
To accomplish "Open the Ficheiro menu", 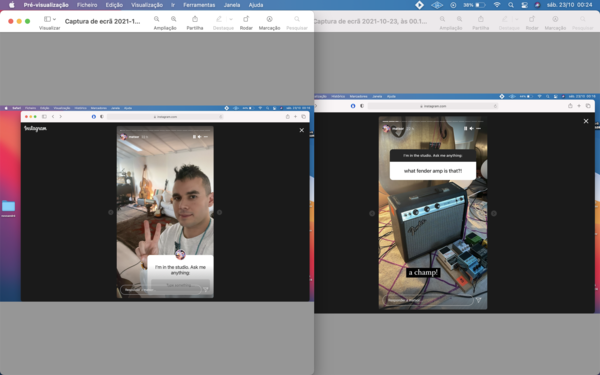I will pos(87,5).
